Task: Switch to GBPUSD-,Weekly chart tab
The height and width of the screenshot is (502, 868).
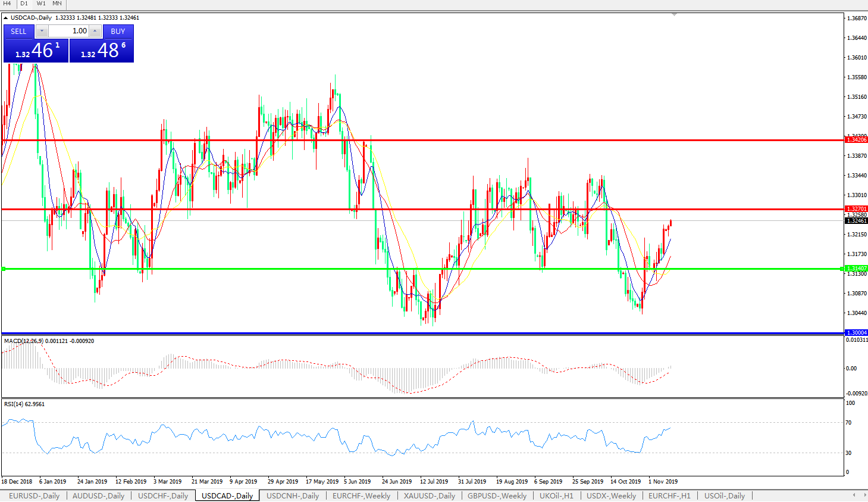Action: point(497,495)
